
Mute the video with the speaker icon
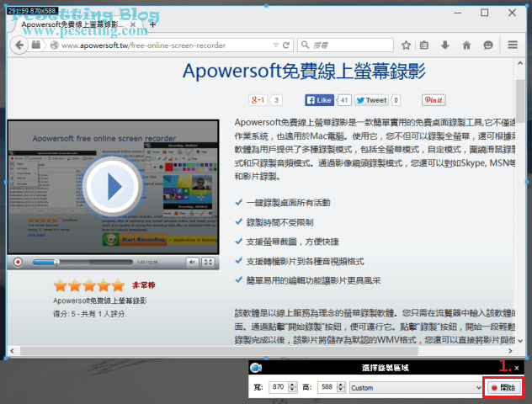192,262
